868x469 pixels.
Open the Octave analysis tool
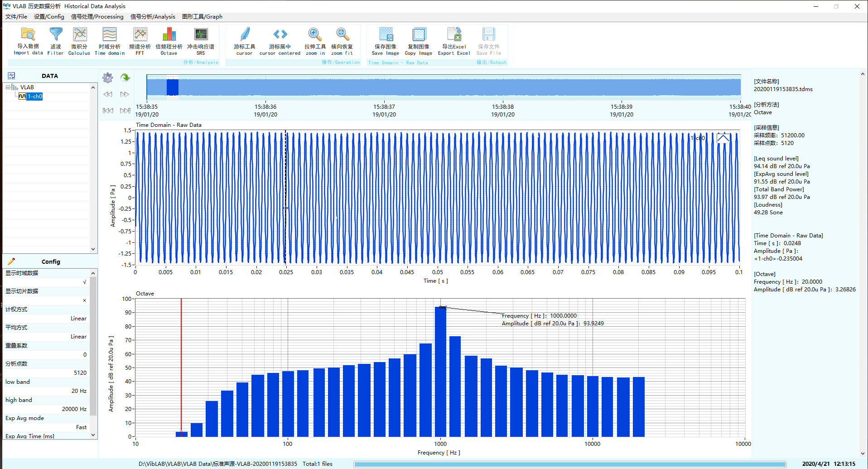tap(168, 41)
